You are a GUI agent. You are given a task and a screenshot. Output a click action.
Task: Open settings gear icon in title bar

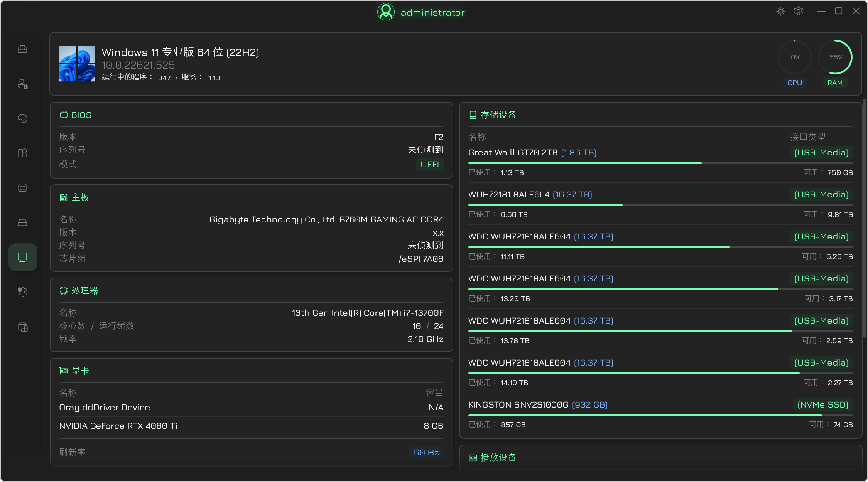pos(799,11)
